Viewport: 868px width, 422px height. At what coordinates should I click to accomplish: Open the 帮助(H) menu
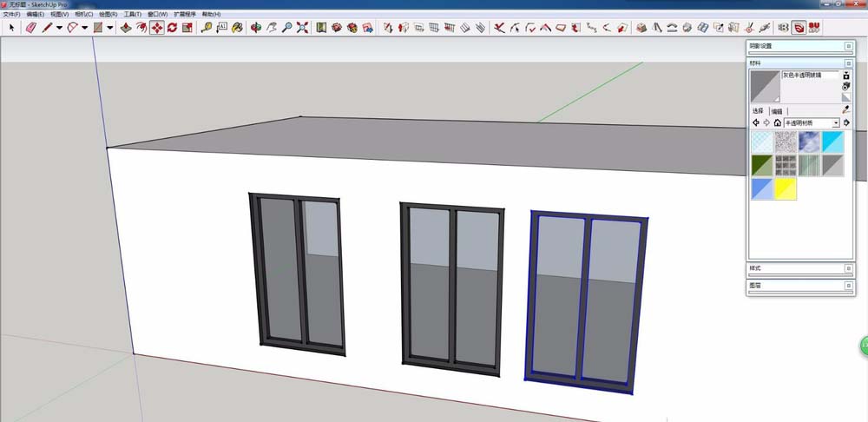[212, 14]
